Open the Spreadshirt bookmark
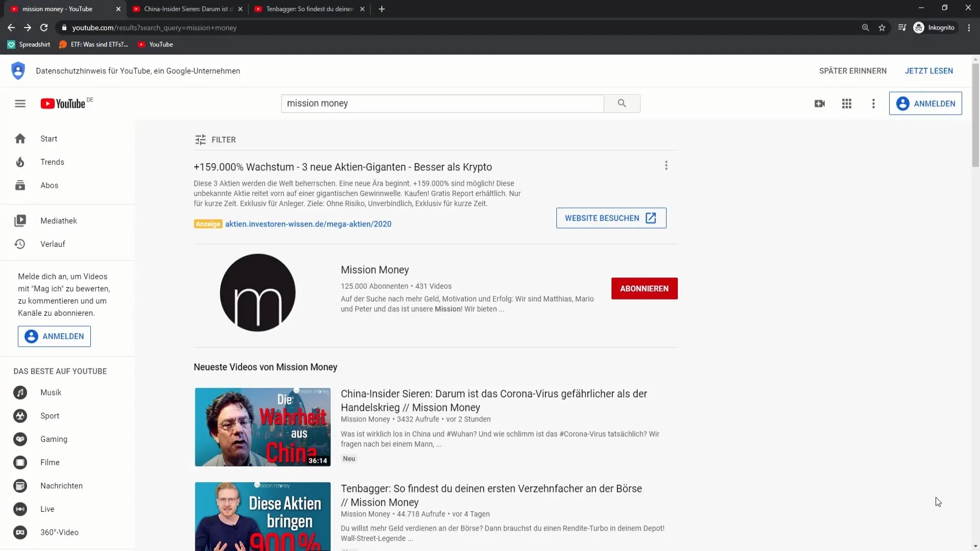The width and height of the screenshot is (980, 551). click(x=29, y=44)
